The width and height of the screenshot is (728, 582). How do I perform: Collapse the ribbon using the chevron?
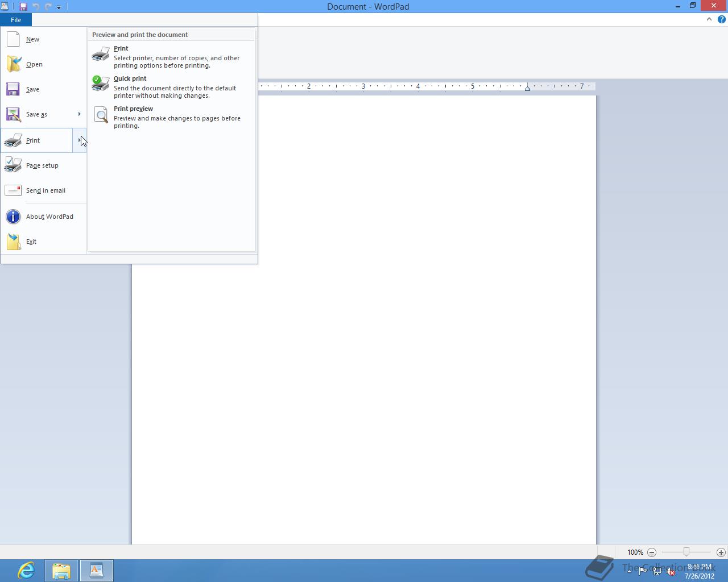(709, 19)
